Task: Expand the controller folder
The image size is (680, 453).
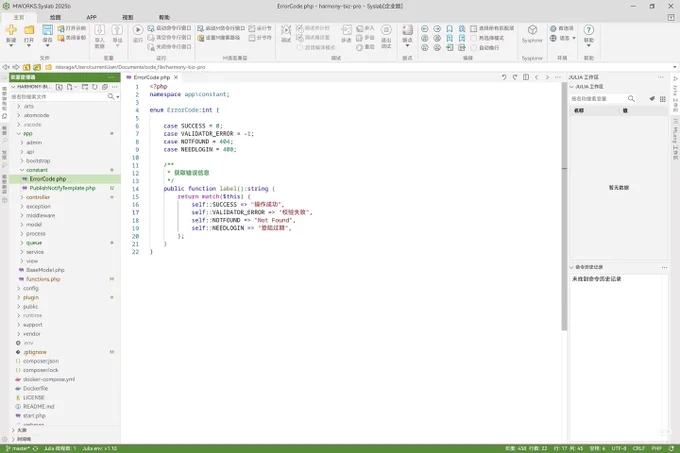Action: 22,197
